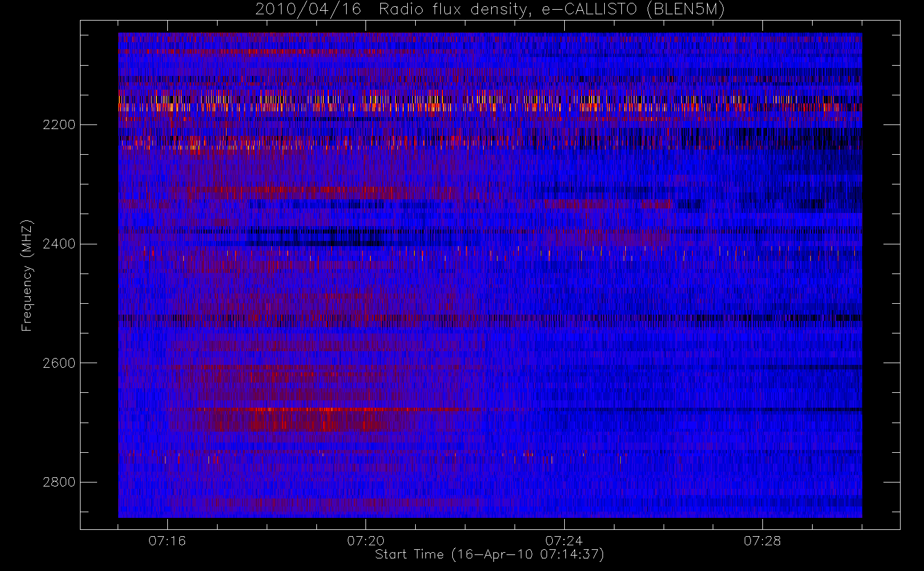Click the 07:16 time axis label
This screenshot has height=571, width=924.
(x=167, y=541)
